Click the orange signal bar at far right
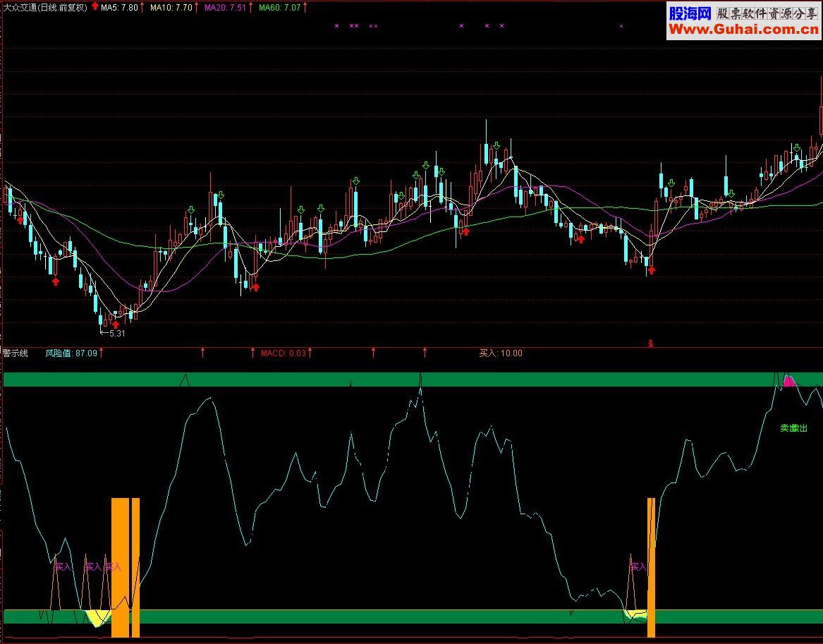This screenshot has width=823, height=644. (x=652, y=567)
